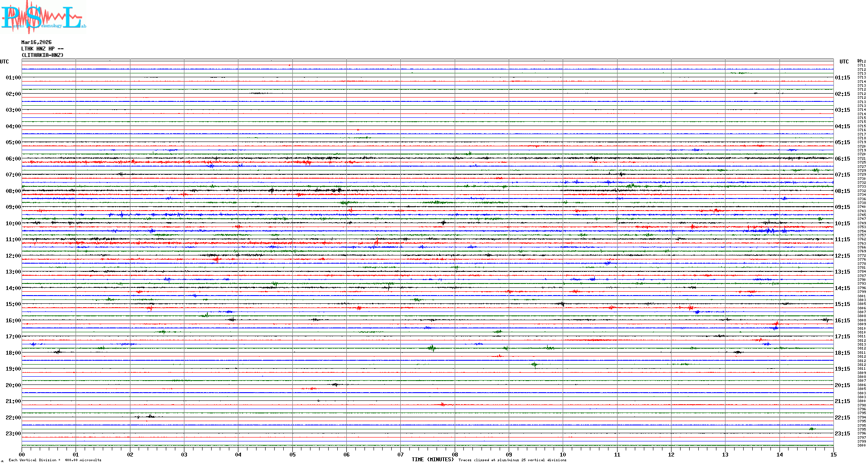Viewport: 868px width, 466px height.
Task: Click minute mark 15 on bottom axis
Action: pos(833,455)
